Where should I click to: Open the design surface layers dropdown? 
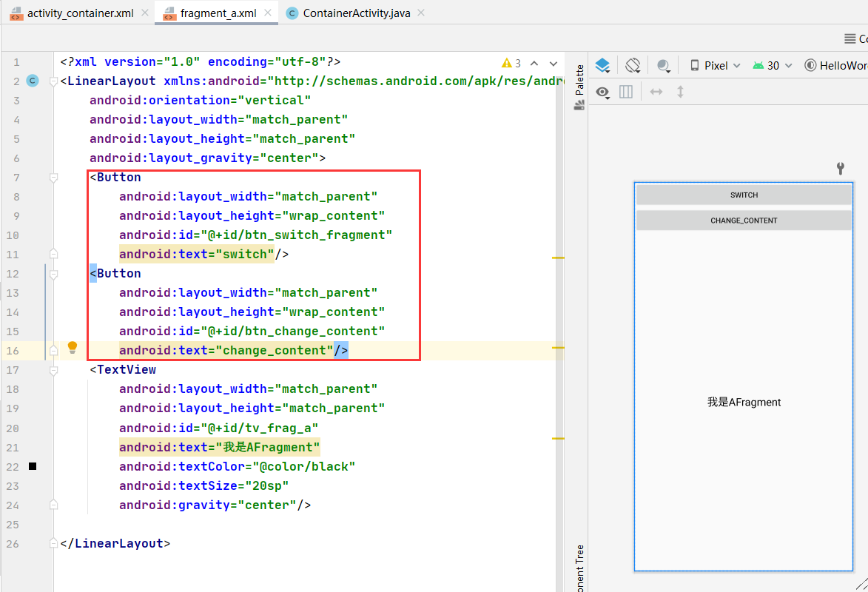(603, 65)
